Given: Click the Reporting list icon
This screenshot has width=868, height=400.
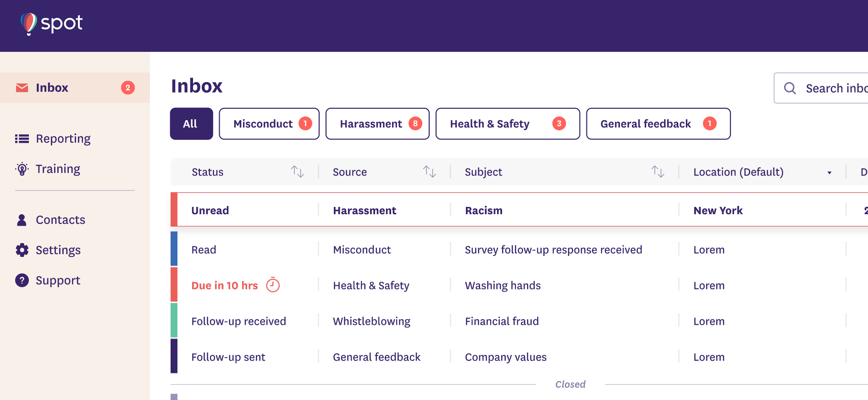Looking at the screenshot, I should 22,139.
